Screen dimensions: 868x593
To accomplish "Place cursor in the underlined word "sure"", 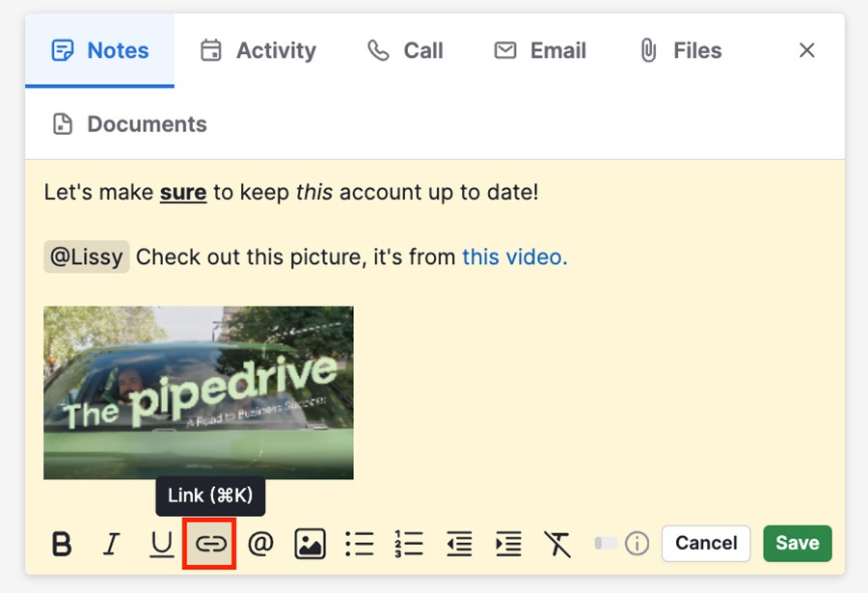I will 183,192.
